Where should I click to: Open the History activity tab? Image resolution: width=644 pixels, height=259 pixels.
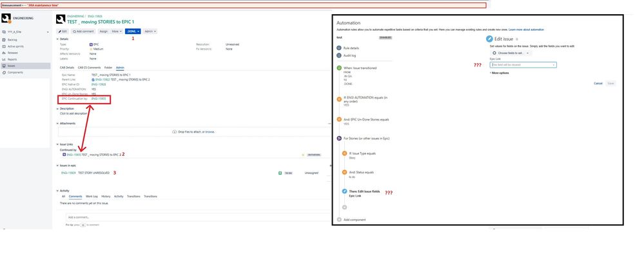pyautogui.click(x=106, y=197)
